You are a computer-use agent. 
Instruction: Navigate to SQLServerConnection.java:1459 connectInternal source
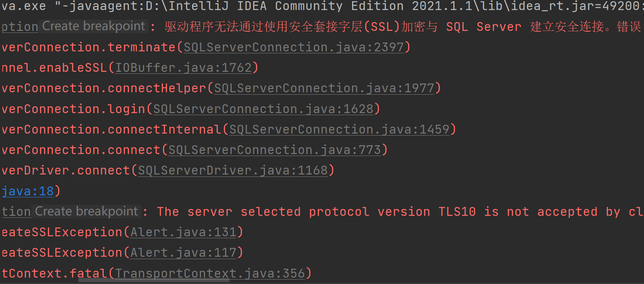coord(339,130)
